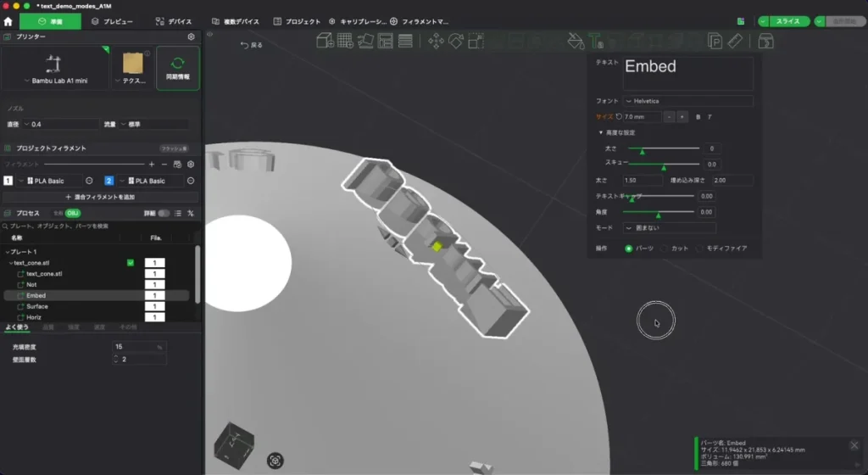Switch to the プレビュー tab
This screenshot has height=475, width=868.
click(x=112, y=21)
